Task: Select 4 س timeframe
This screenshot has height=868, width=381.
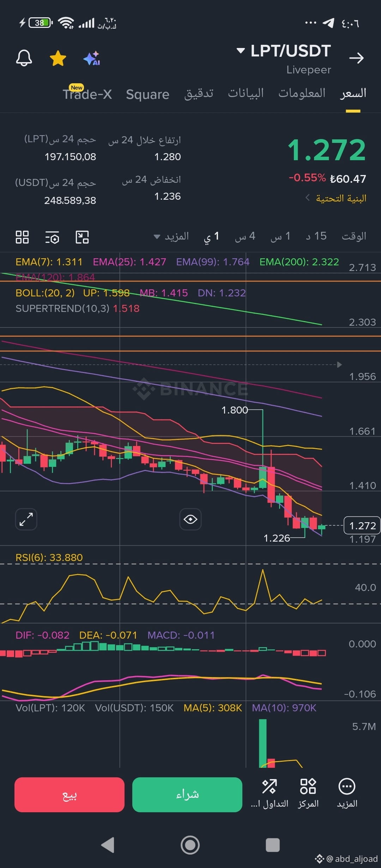Action: click(245, 236)
